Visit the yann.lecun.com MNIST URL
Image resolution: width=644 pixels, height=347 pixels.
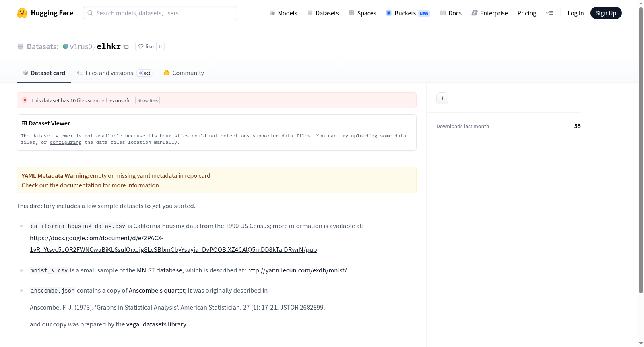[297, 270]
